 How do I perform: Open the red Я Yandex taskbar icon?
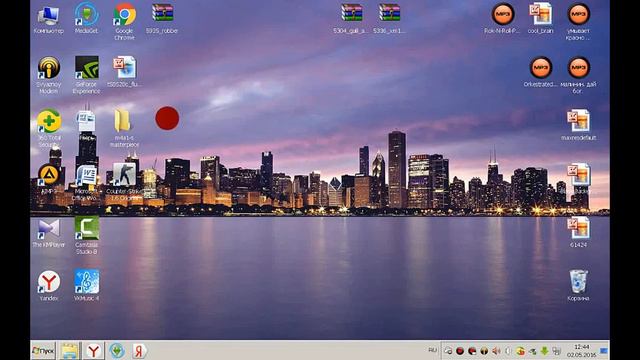coord(139,351)
